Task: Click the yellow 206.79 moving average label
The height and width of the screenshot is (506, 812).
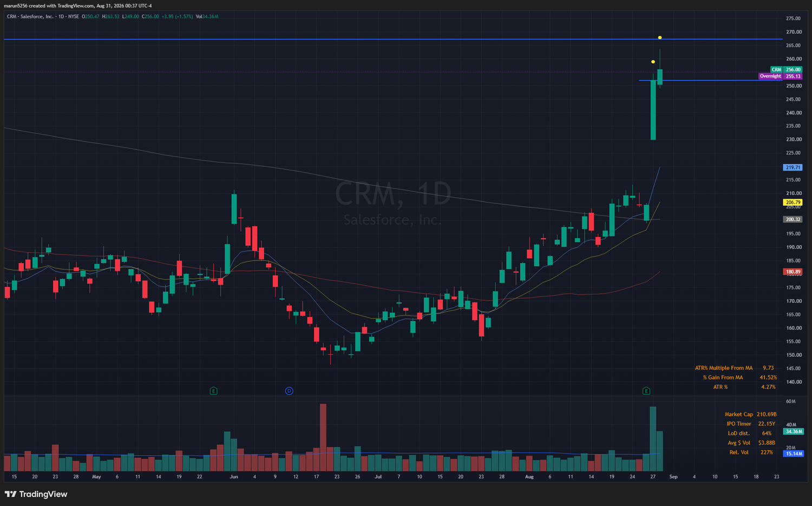Action: pyautogui.click(x=793, y=202)
